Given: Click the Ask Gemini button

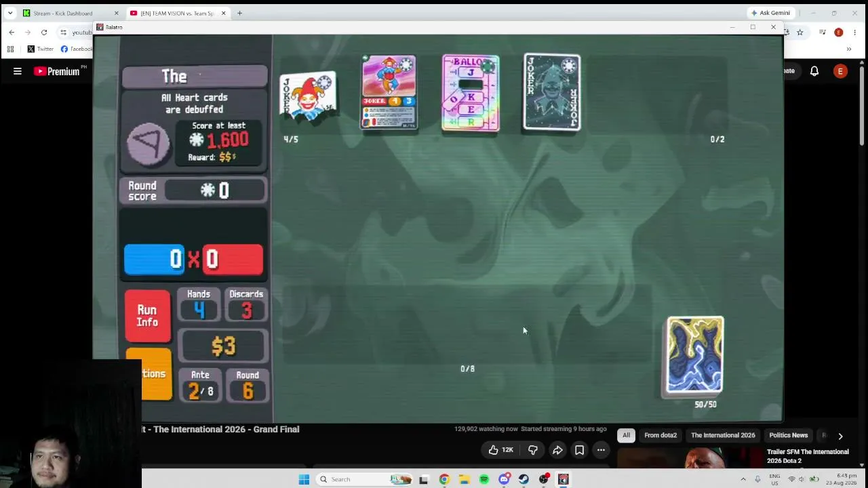Looking at the screenshot, I should [x=770, y=13].
